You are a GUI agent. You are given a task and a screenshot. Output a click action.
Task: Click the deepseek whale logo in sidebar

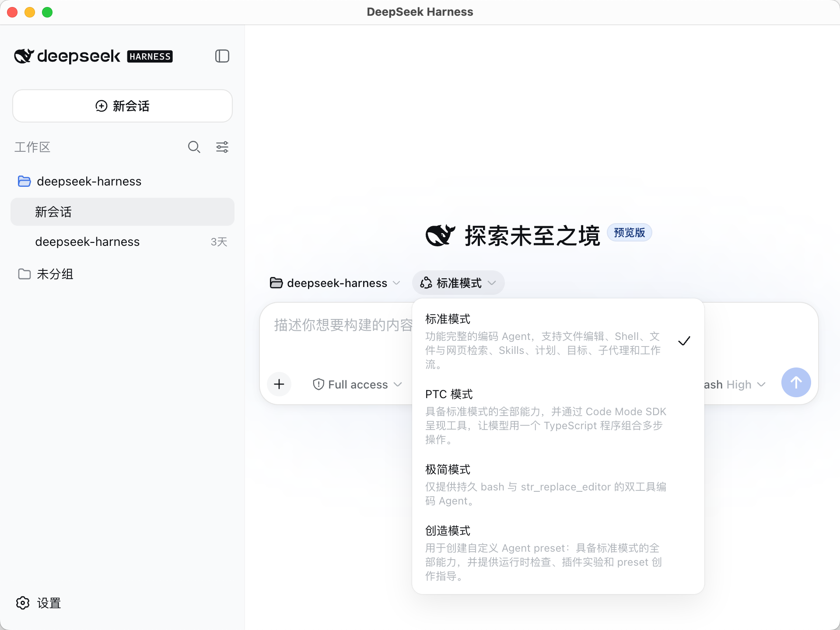tap(24, 56)
